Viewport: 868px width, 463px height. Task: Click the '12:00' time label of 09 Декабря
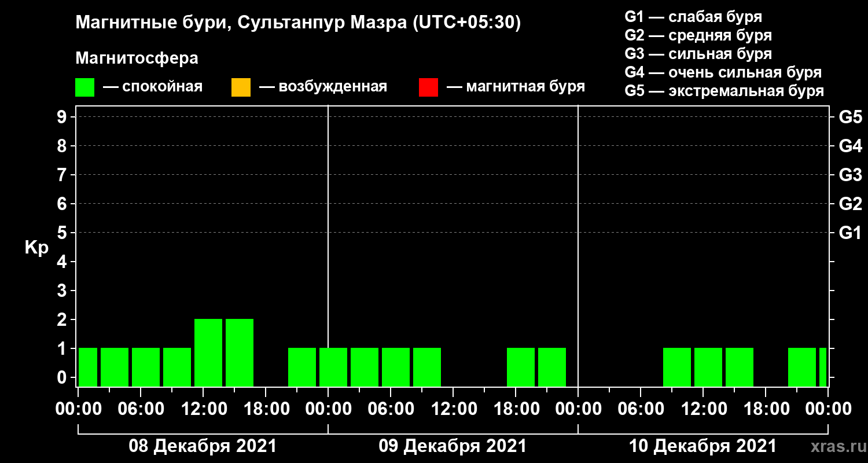point(453,409)
